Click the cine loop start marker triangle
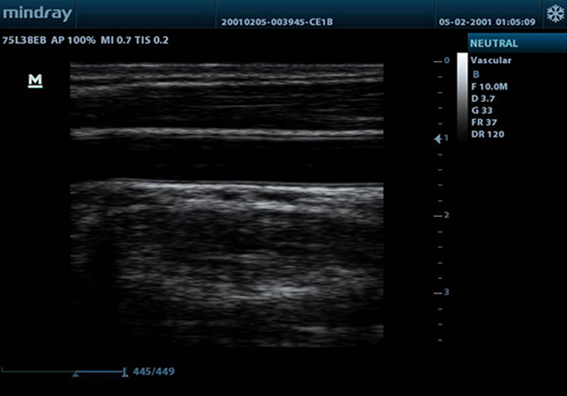This screenshot has height=396, width=567. coord(75,374)
